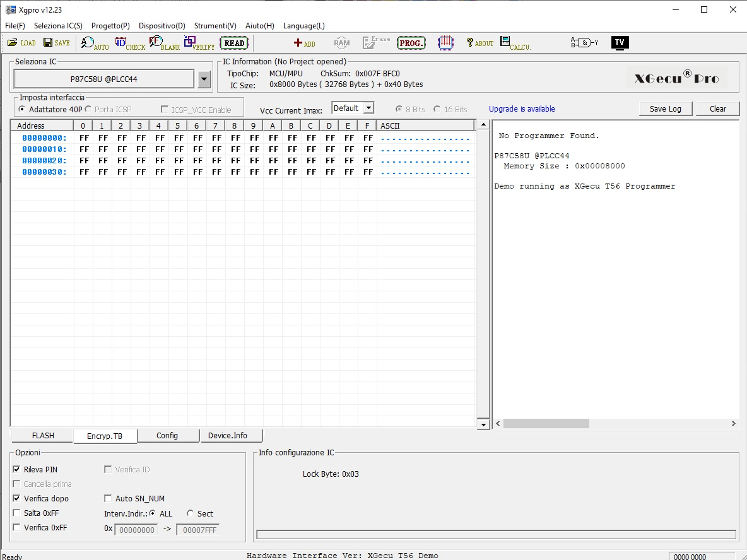
Task: Click address row 00000010
Action: pyautogui.click(x=243, y=149)
